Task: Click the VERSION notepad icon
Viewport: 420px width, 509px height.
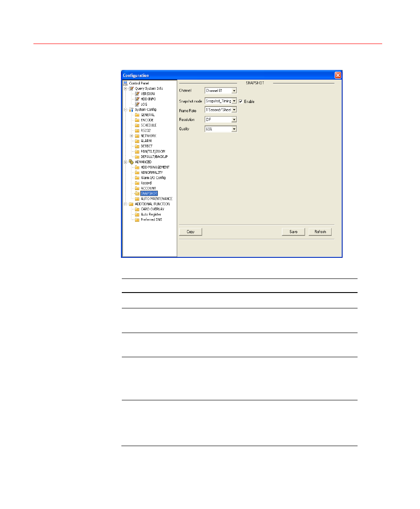Action: [137, 94]
